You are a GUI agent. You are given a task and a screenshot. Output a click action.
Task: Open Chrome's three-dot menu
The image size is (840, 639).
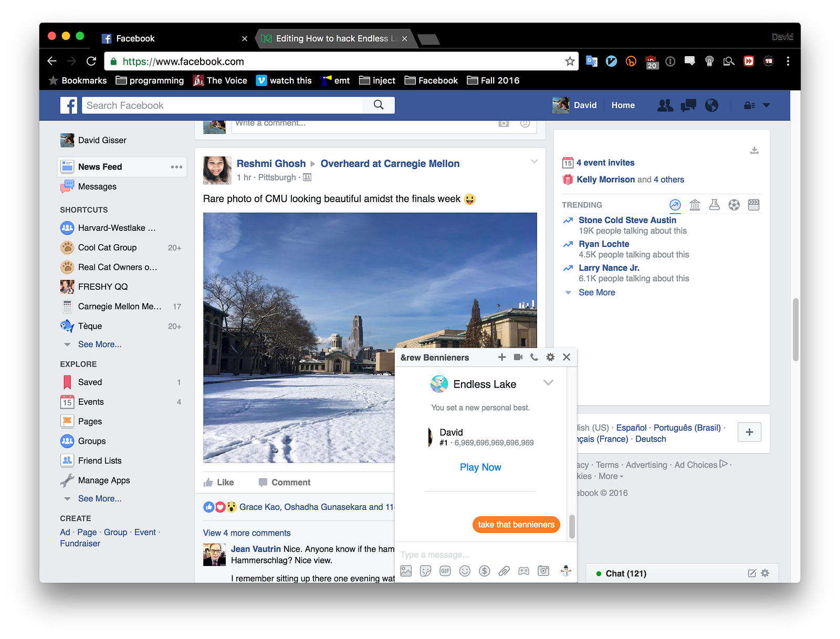[787, 61]
